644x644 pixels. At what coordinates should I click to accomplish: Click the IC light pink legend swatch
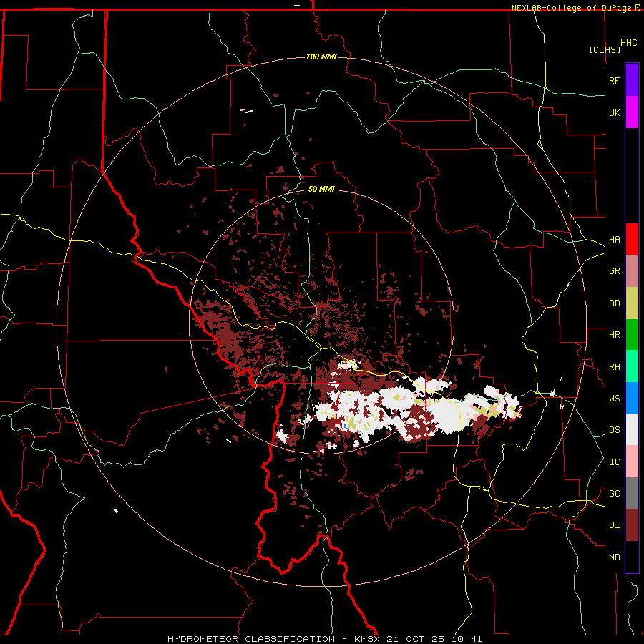(632, 462)
